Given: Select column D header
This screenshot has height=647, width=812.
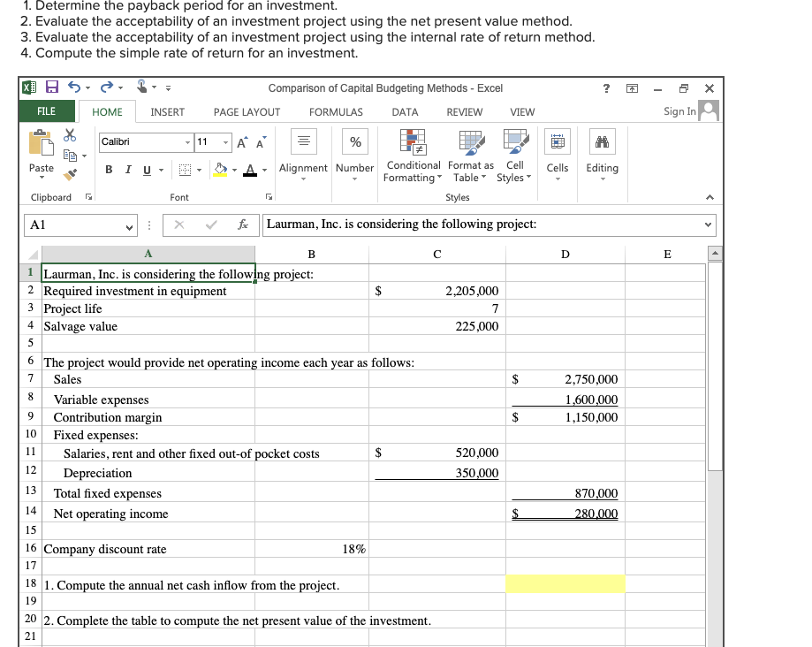Looking at the screenshot, I should (565, 254).
